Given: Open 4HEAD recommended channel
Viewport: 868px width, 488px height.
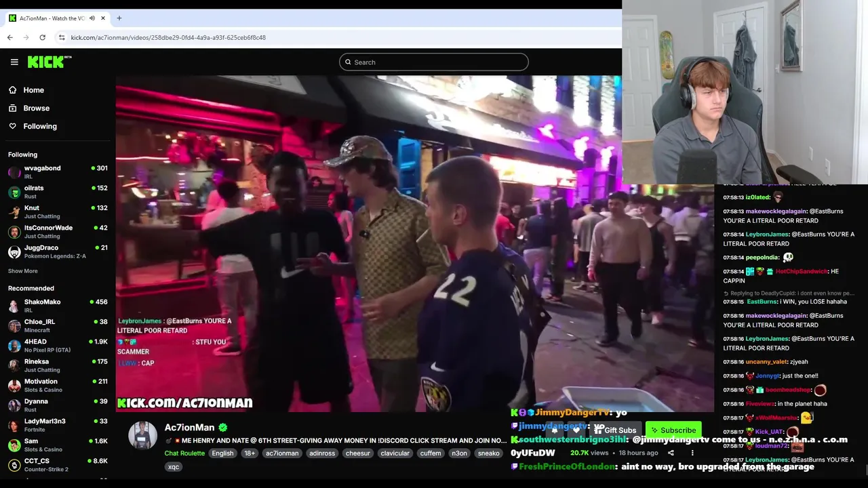Looking at the screenshot, I should tap(58, 346).
